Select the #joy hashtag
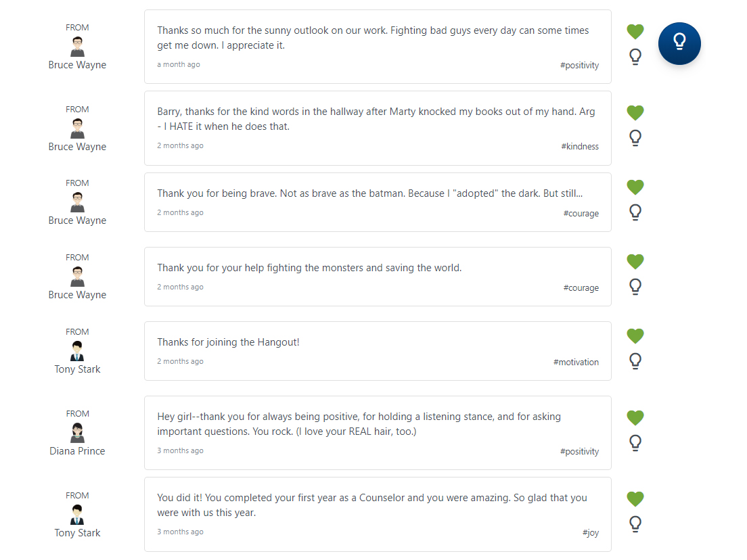 [590, 533]
